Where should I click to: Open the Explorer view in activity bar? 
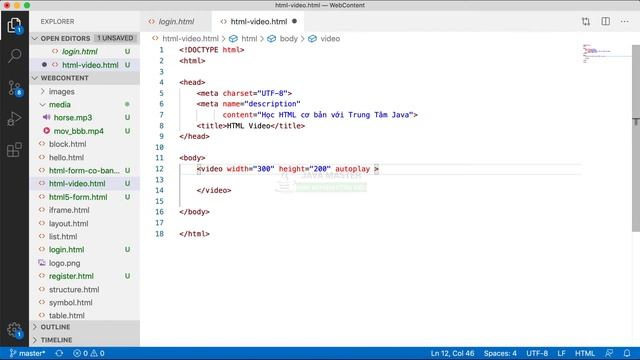pos(14,25)
